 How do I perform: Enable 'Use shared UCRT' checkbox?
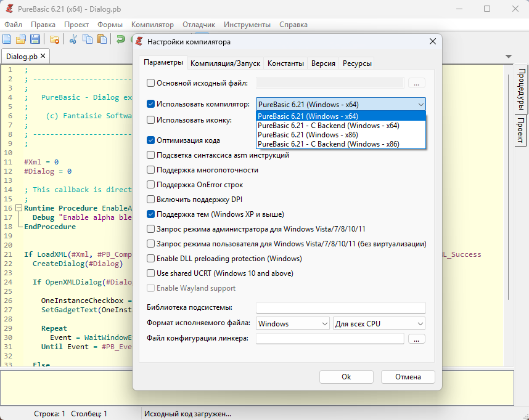pos(151,273)
